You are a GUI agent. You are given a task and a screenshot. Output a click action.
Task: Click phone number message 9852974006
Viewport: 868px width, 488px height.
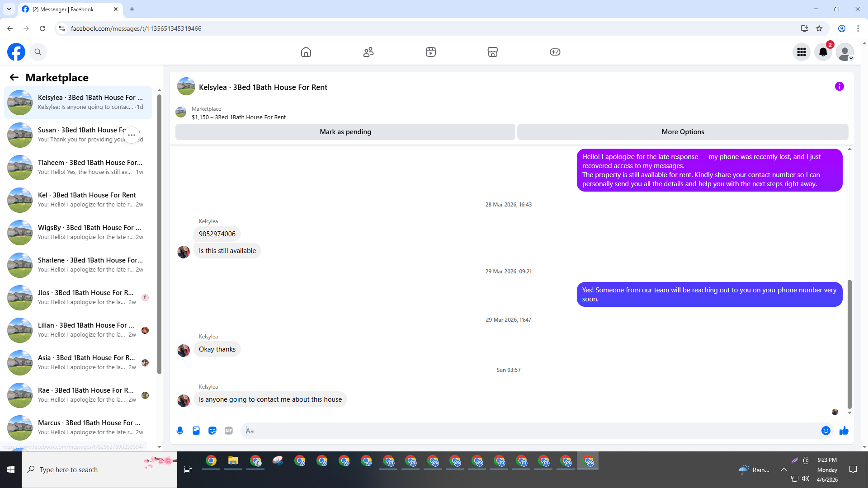tap(217, 234)
